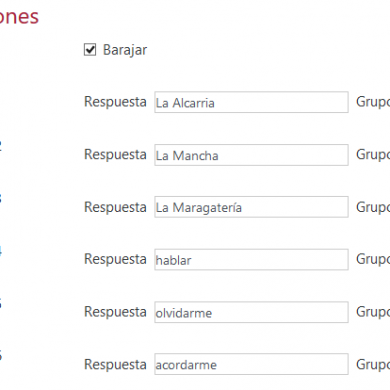Click Respuesta label beside olvidarme

point(115,312)
